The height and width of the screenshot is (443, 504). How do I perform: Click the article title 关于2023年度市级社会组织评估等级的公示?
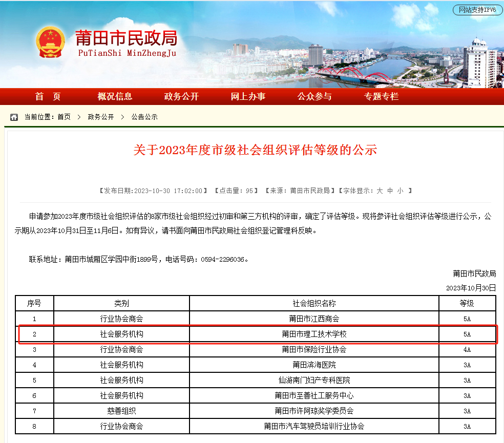tap(255, 150)
